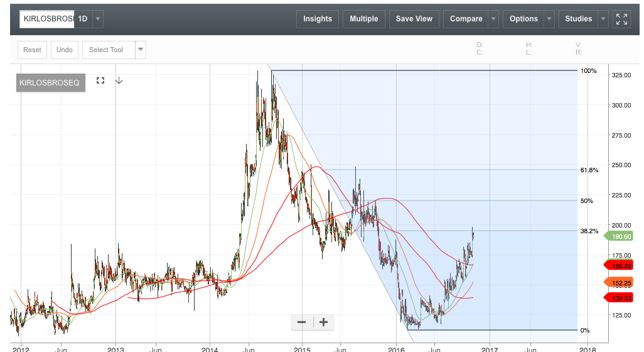Screen dimensions: 644x352
Task: Expand the Compare dropdown arrow
Action: (493, 19)
